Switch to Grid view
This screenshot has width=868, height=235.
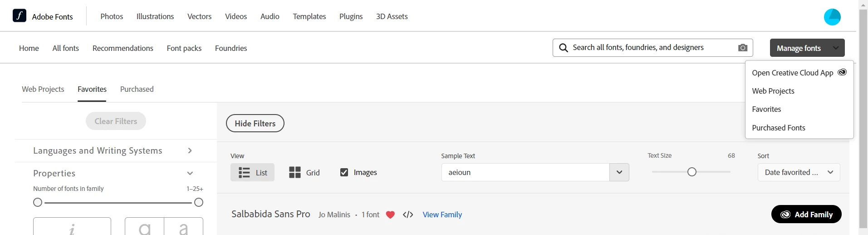coord(304,172)
